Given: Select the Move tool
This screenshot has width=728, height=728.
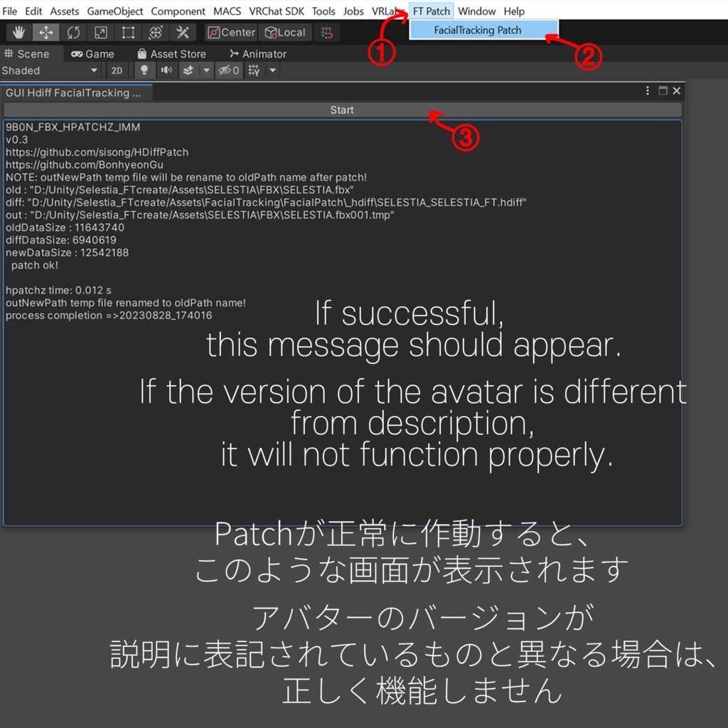Looking at the screenshot, I should [45, 32].
